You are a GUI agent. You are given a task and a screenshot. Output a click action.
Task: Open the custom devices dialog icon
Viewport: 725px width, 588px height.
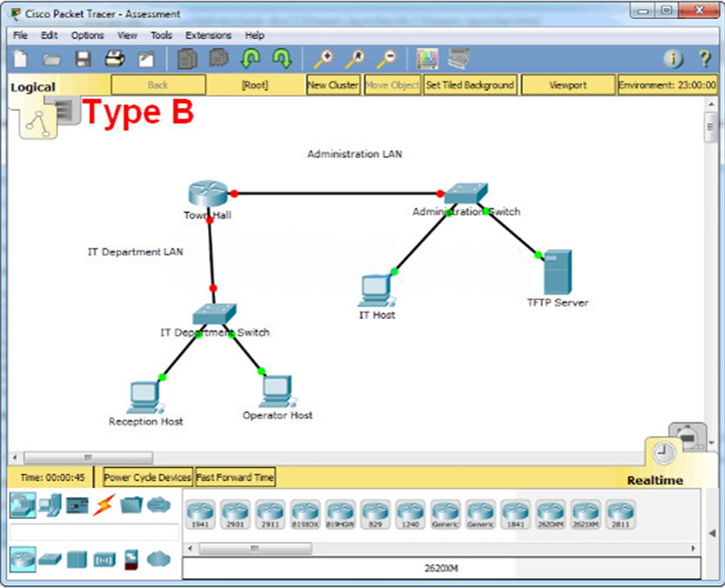pos(459,59)
